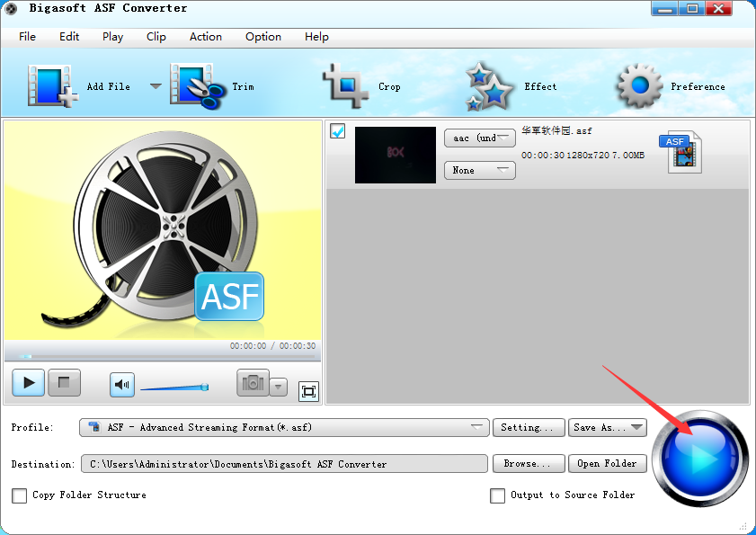The width and height of the screenshot is (756, 535).
Task: Take a snapshot with the camera button
Action: click(253, 383)
